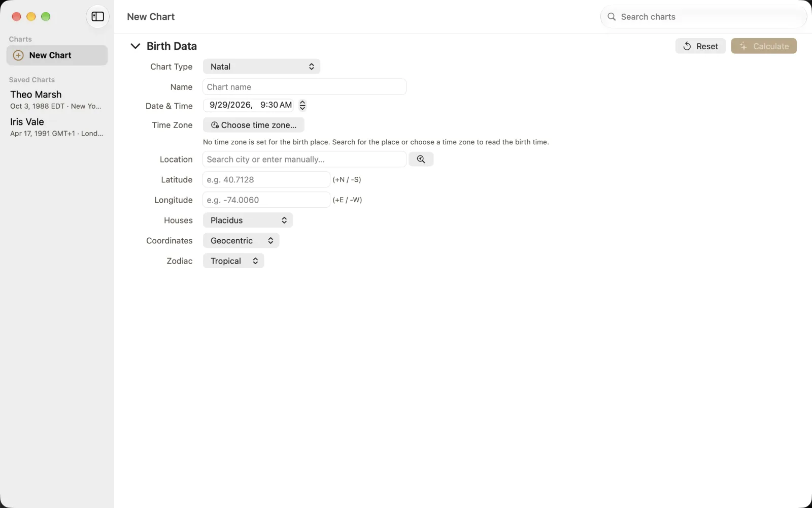Click the yellow minimize window button

(x=31, y=17)
